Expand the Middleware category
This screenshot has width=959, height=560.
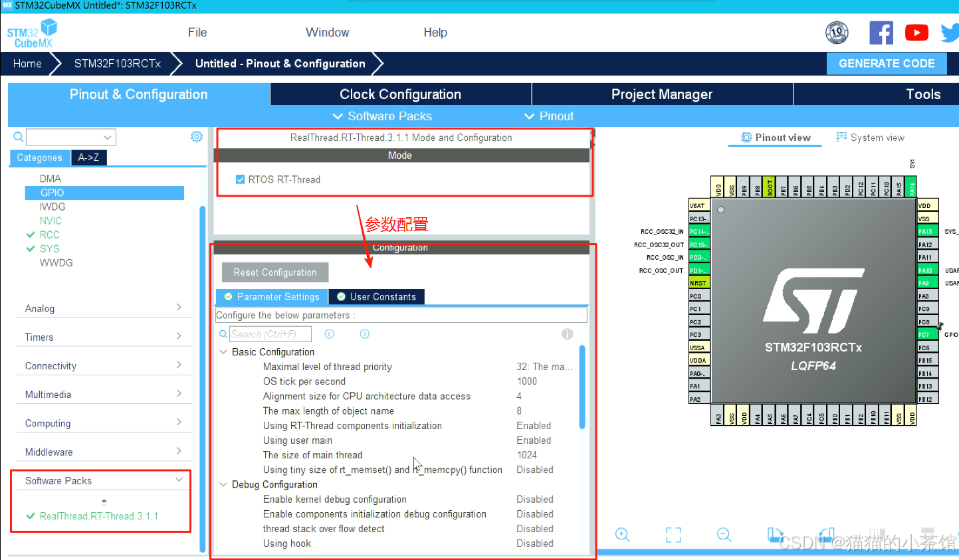tap(104, 452)
